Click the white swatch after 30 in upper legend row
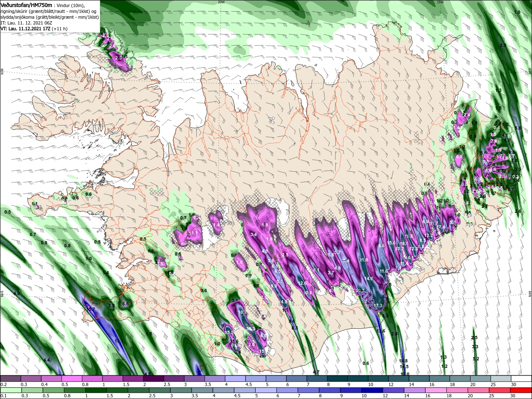The image size is (532, 399). pyautogui.click(x=521, y=379)
